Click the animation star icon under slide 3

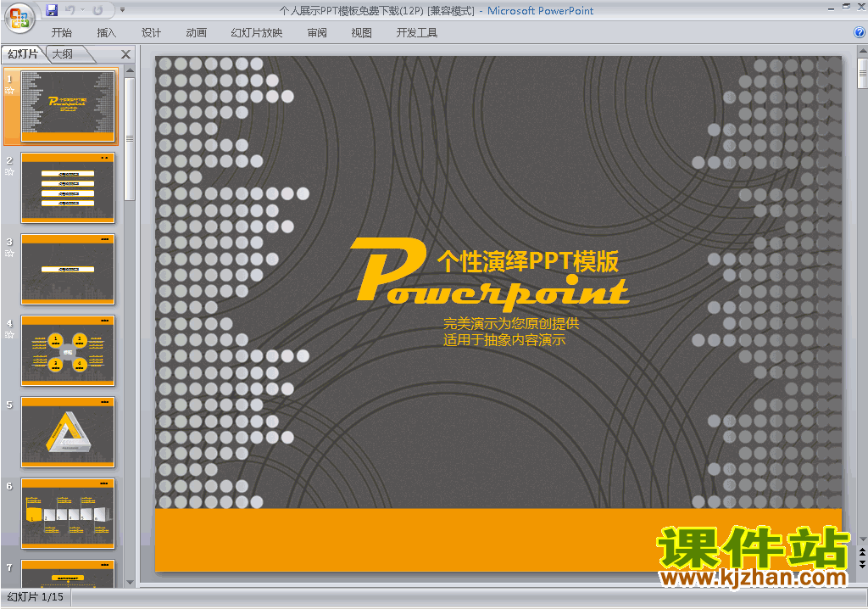coord(9,254)
